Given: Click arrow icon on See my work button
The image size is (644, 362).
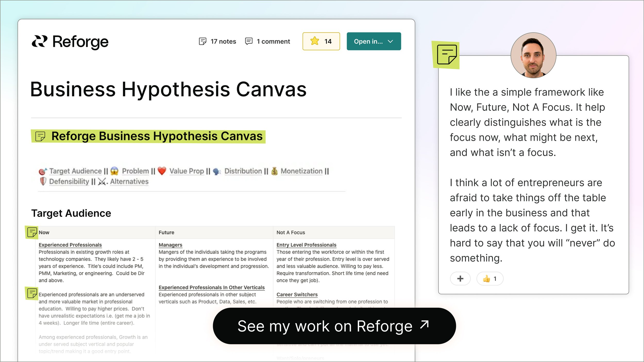Looking at the screenshot, I should tap(424, 325).
